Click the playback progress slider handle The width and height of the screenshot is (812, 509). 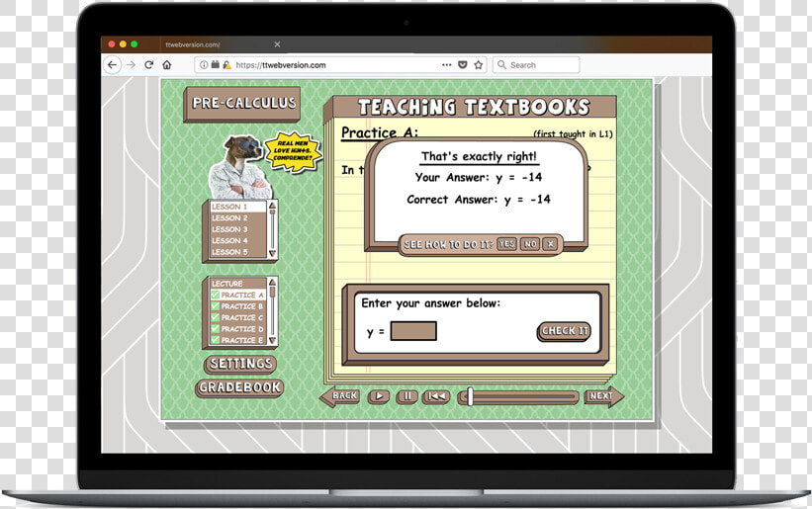[x=470, y=396]
